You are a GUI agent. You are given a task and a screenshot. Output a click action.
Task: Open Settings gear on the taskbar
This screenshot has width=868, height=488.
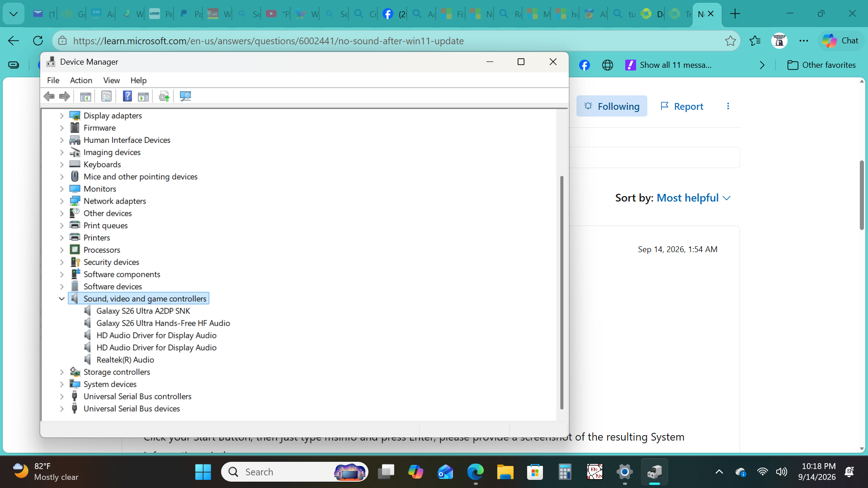coord(624,472)
